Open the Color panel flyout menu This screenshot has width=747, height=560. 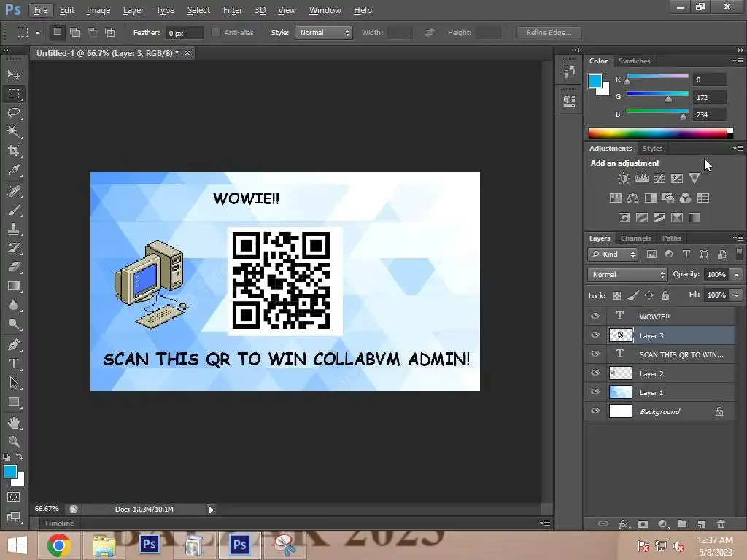coord(738,61)
